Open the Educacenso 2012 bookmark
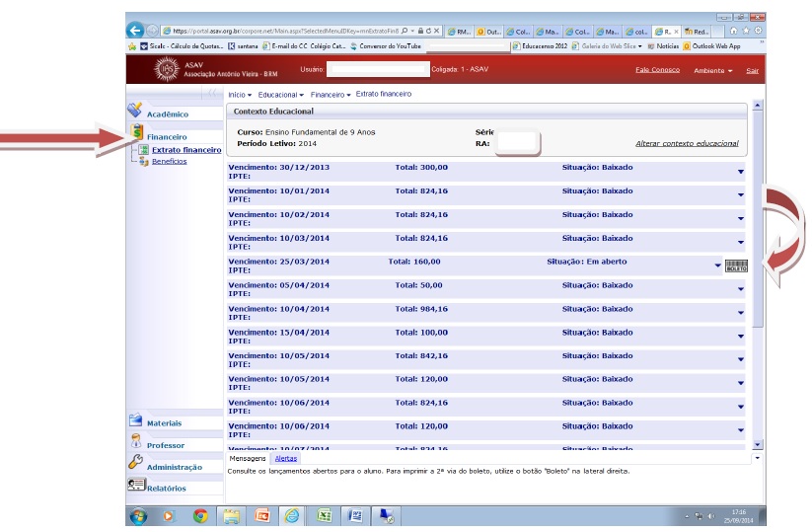Image resolution: width=812 pixels, height=532 pixels. [540, 46]
